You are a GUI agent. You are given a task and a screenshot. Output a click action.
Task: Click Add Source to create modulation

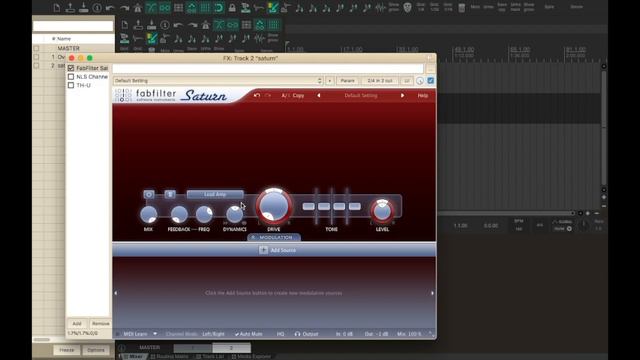tap(278, 250)
